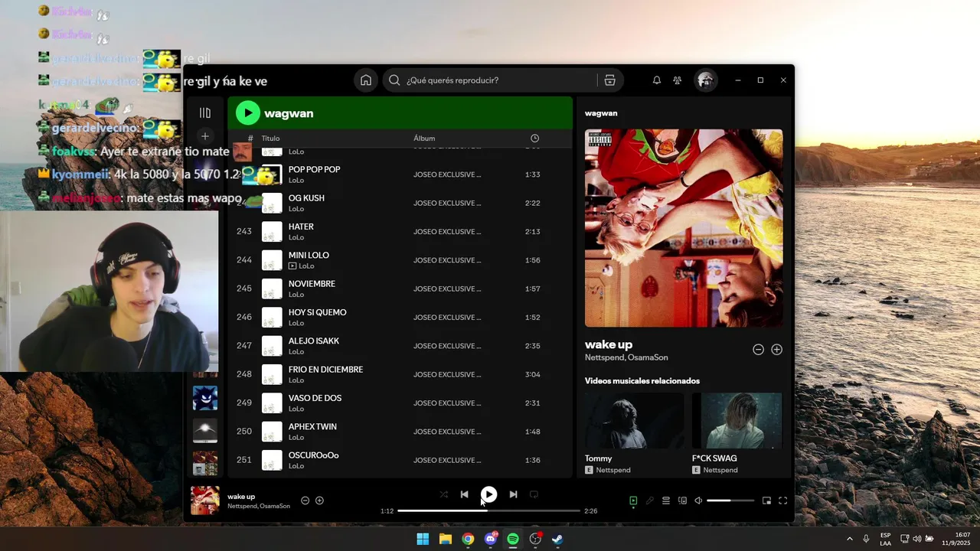
Task: Click the minus icon in the bottom player bar
Action: [x=305, y=500]
